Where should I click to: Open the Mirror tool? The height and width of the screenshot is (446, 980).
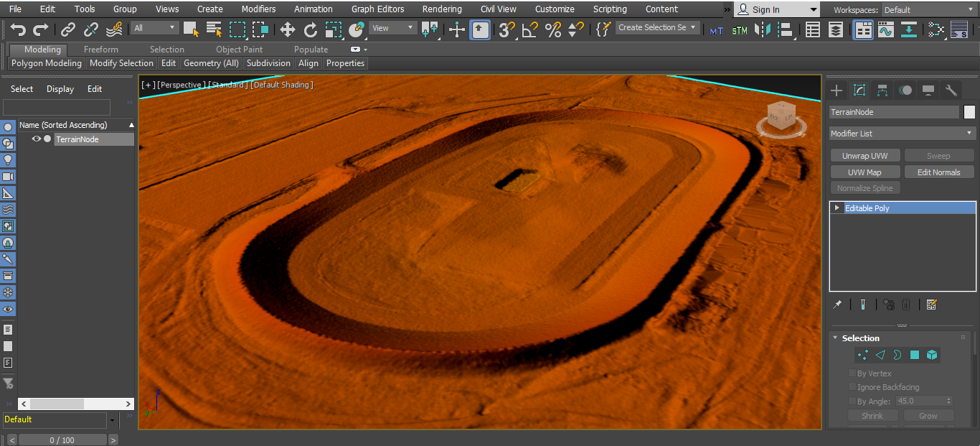pyautogui.click(x=763, y=29)
